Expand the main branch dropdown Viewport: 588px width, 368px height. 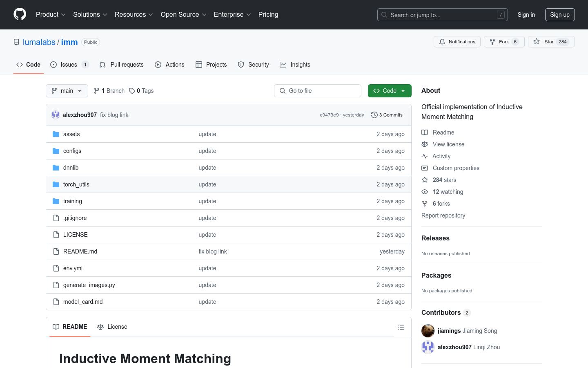point(67,91)
